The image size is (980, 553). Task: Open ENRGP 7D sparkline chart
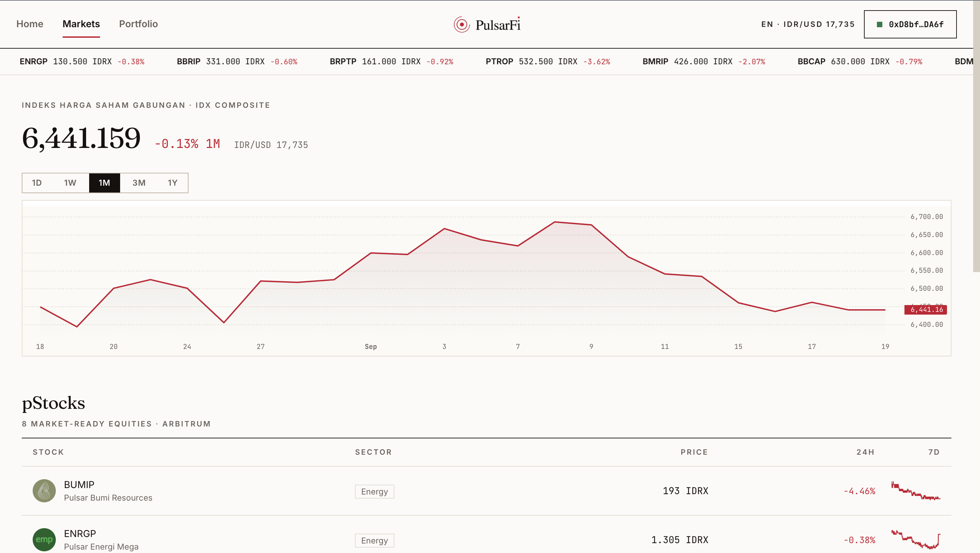915,539
